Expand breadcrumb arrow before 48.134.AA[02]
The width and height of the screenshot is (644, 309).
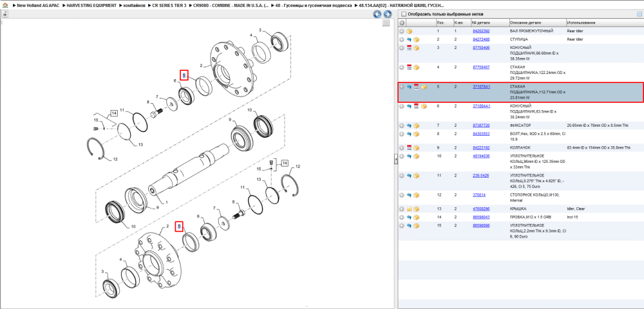pos(355,6)
